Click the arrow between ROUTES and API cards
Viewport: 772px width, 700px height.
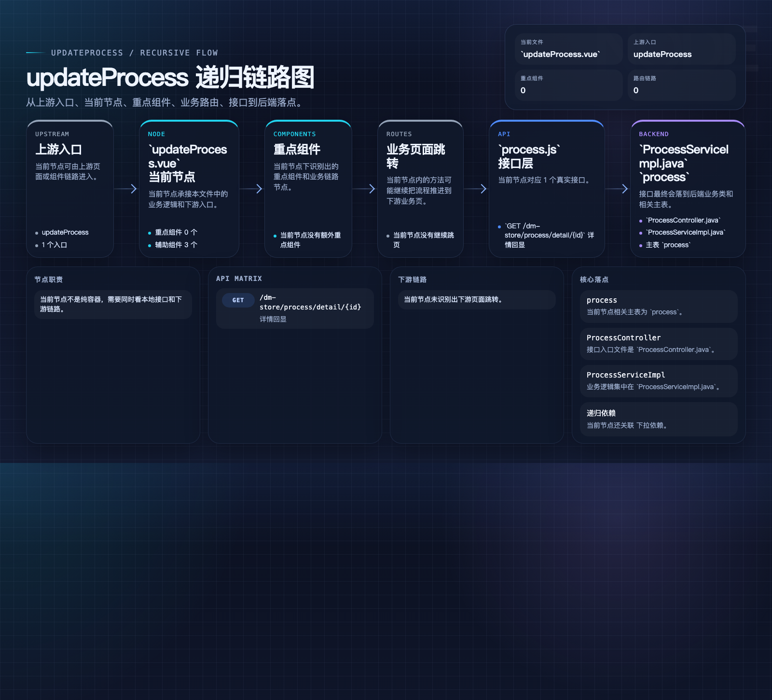pyautogui.click(x=476, y=189)
